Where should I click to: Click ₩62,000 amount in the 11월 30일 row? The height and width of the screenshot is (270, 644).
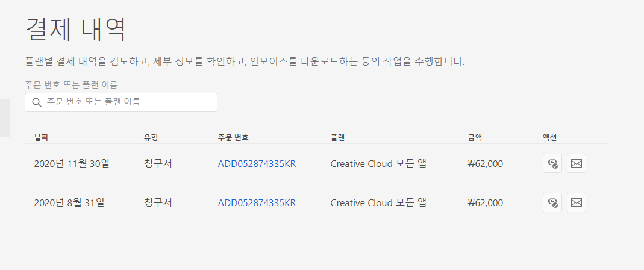click(485, 164)
